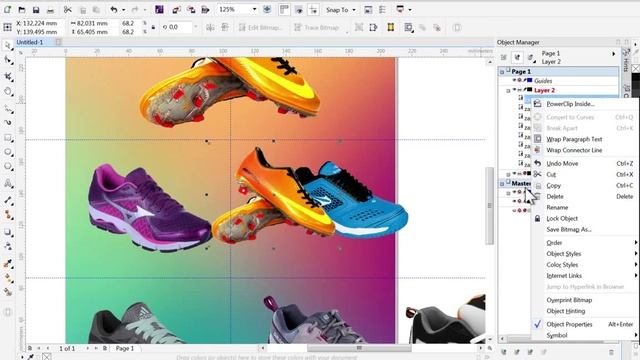Click the Trace Bitmap button

pos(317,27)
